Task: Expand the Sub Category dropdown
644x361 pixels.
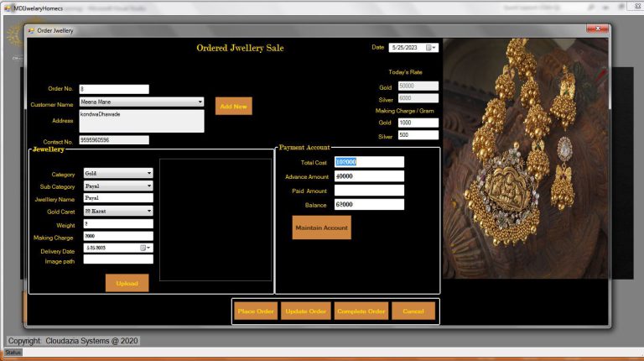Action: pos(149,186)
